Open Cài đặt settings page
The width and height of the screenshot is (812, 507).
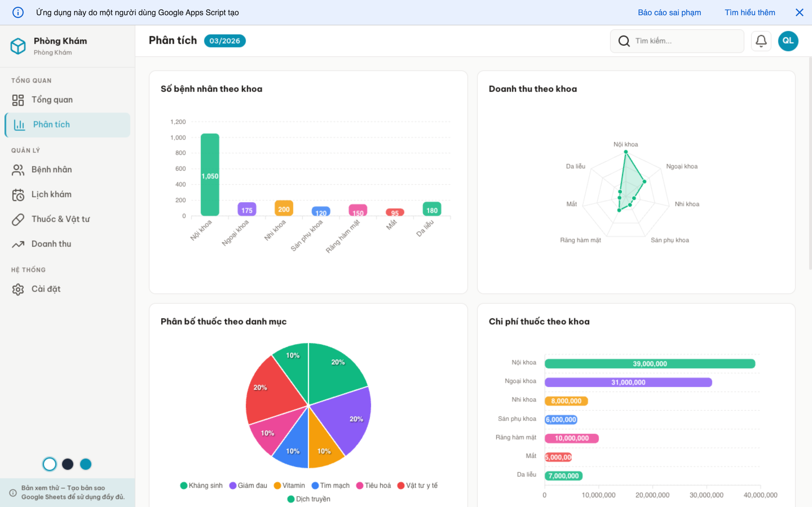[x=46, y=289]
